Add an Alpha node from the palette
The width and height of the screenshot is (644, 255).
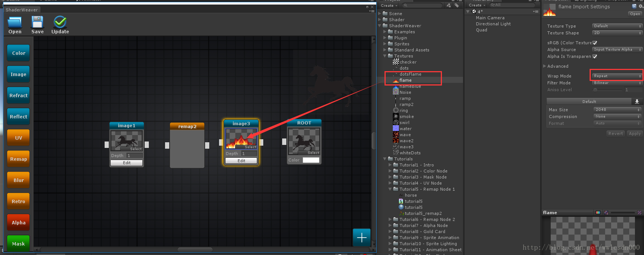(19, 222)
